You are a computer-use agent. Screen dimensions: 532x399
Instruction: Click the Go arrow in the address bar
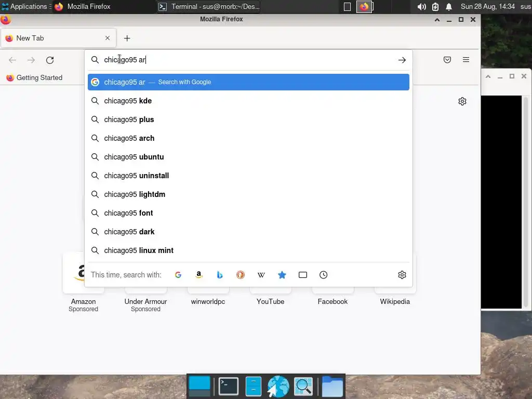[402, 60]
